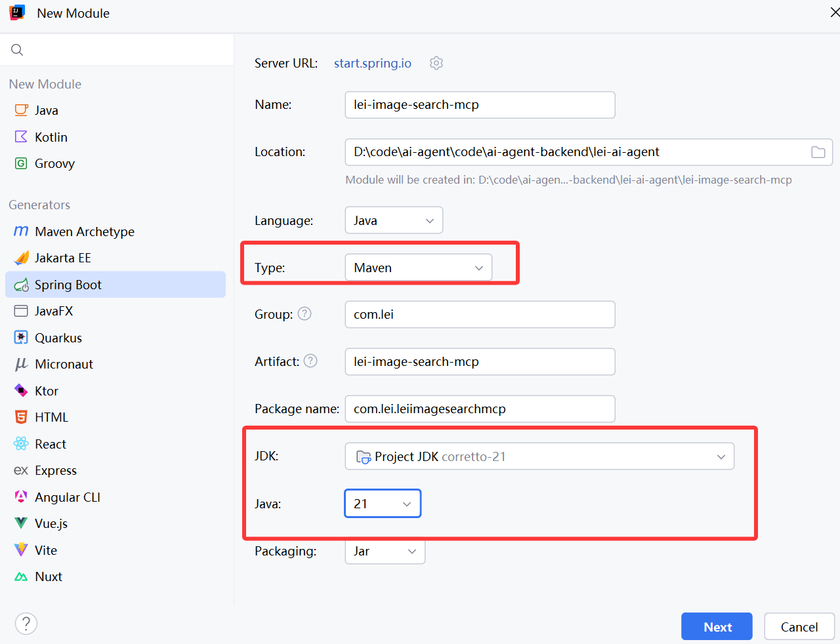
Task: Select Nuxt text label
Action: point(49,576)
